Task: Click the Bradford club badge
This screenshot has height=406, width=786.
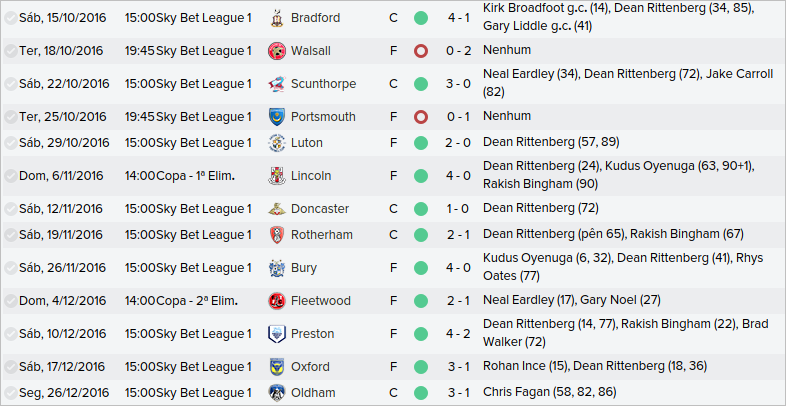Action: [276, 18]
